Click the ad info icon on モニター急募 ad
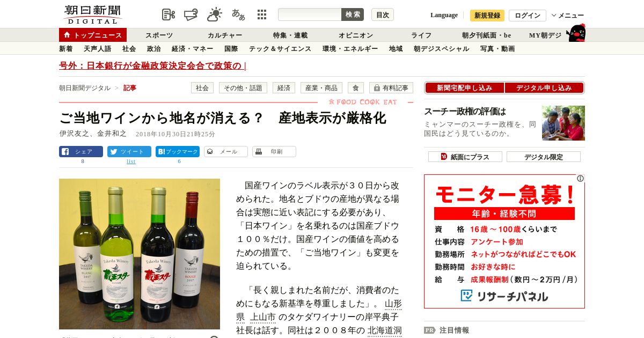 pyautogui.click(x=580, y=179)
